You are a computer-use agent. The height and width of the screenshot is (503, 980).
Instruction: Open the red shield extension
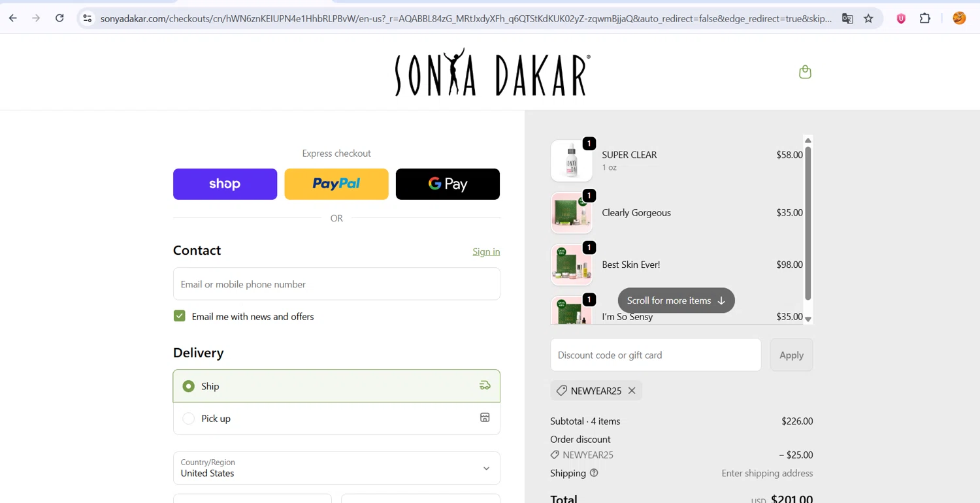(901, 19)
